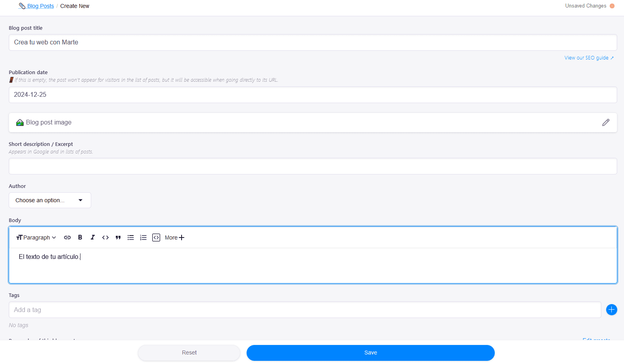
Task: Toggle italic formatting in Body editor
Action: point(93,238)
